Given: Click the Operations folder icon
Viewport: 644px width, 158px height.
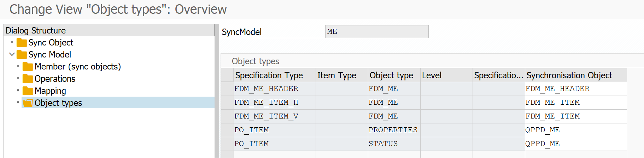Looking at the screenshot, I should pos(28,79).
